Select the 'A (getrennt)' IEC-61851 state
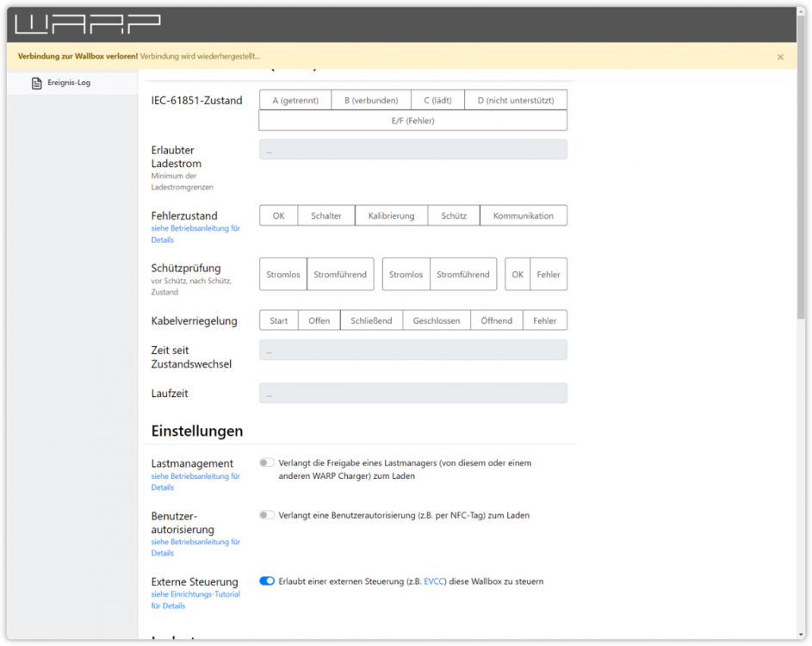 295,99
